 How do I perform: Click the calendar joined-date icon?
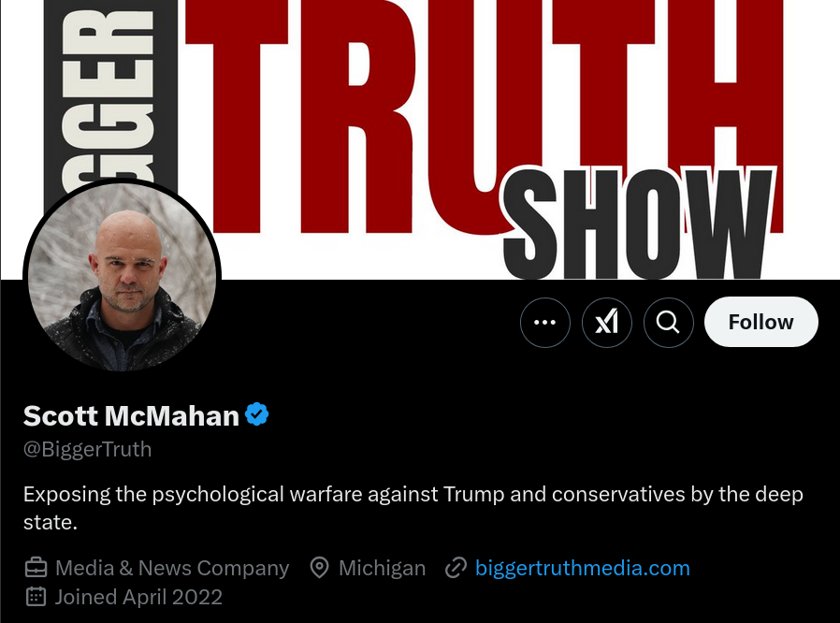pos(36,597)
